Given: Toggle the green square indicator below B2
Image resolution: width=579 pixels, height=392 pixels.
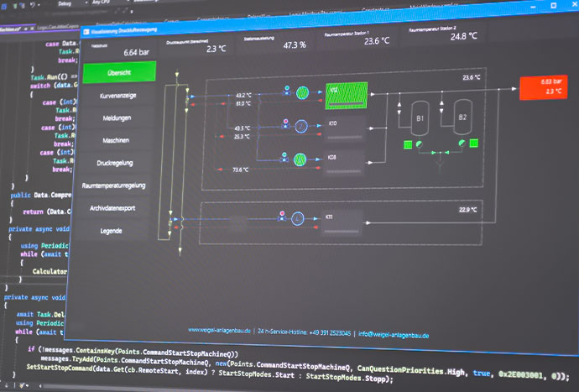Looking at the screenshot, I should coord(475,144).
